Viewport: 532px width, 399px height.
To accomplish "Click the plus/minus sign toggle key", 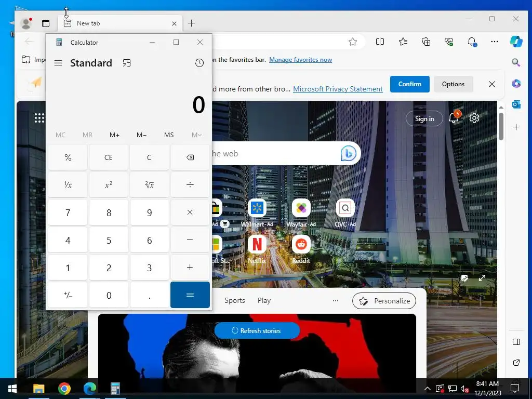I will [x=68, y=295].
